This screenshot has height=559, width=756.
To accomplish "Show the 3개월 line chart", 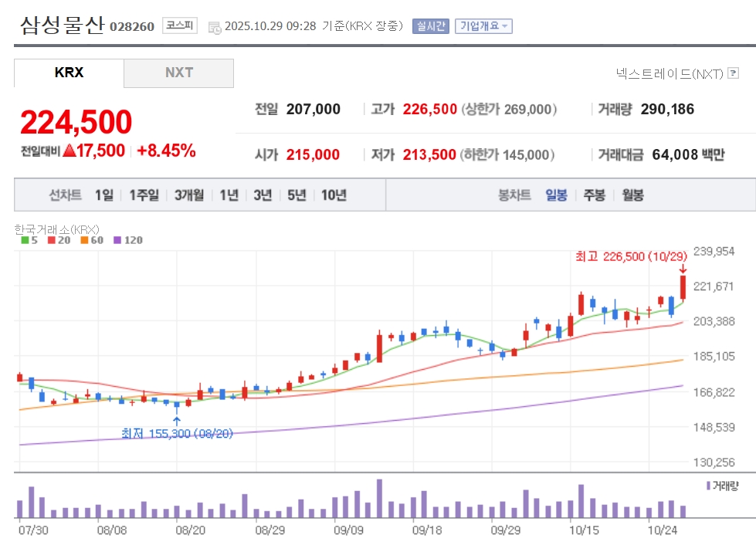I will pos(189,195).
